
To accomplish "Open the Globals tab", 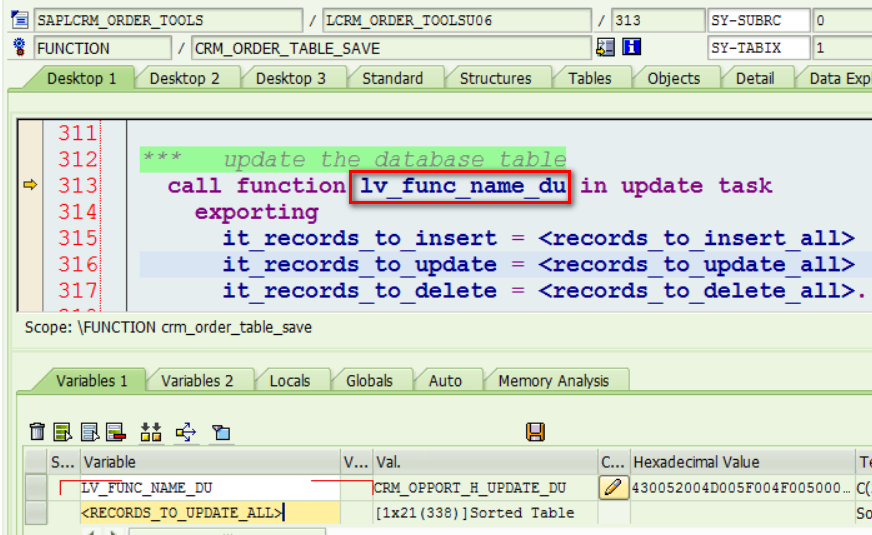I will 369,381.
